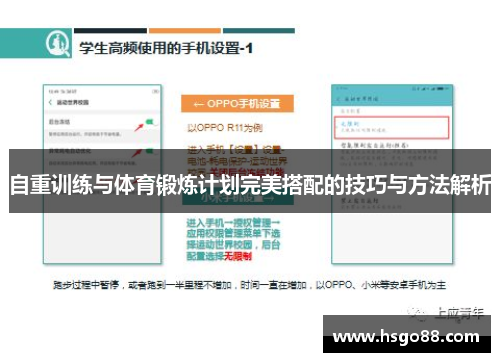Open the www.hsgo88.com link
Viewport: 500px width, 362px height.
click(x=406, y=337)
